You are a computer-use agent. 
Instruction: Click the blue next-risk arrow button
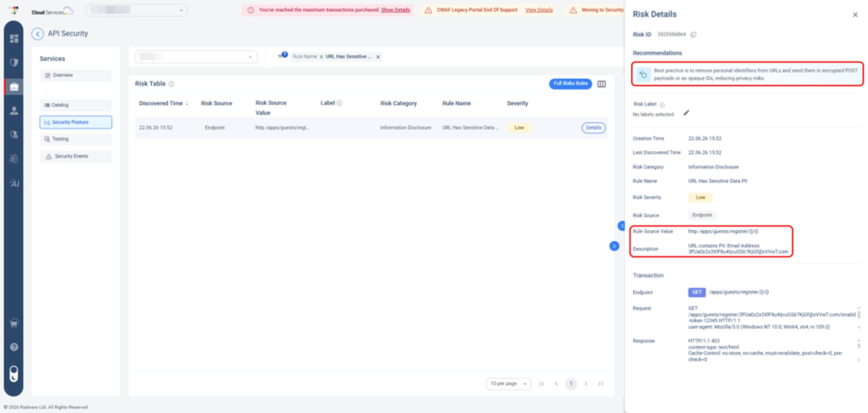(614, 246)
